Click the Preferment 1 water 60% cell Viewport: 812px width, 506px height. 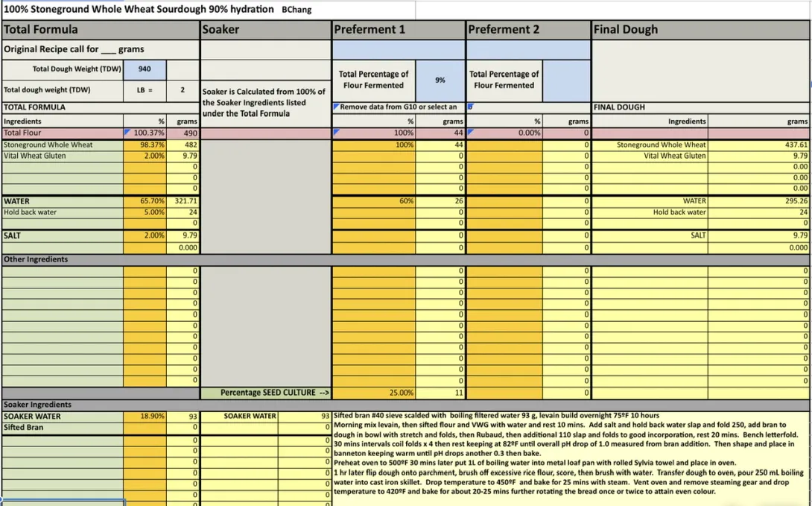[x=374, y=201]
